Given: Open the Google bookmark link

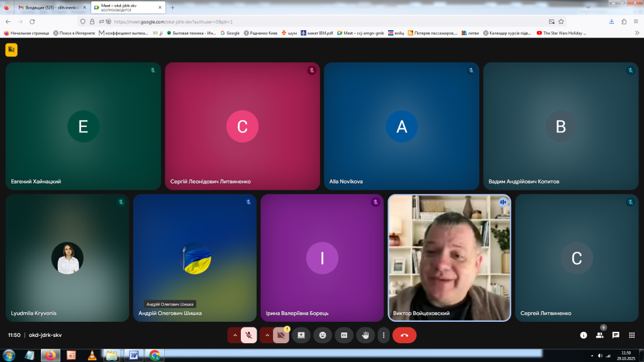Looking at the screenshot, I should click(x=230, y=33).
